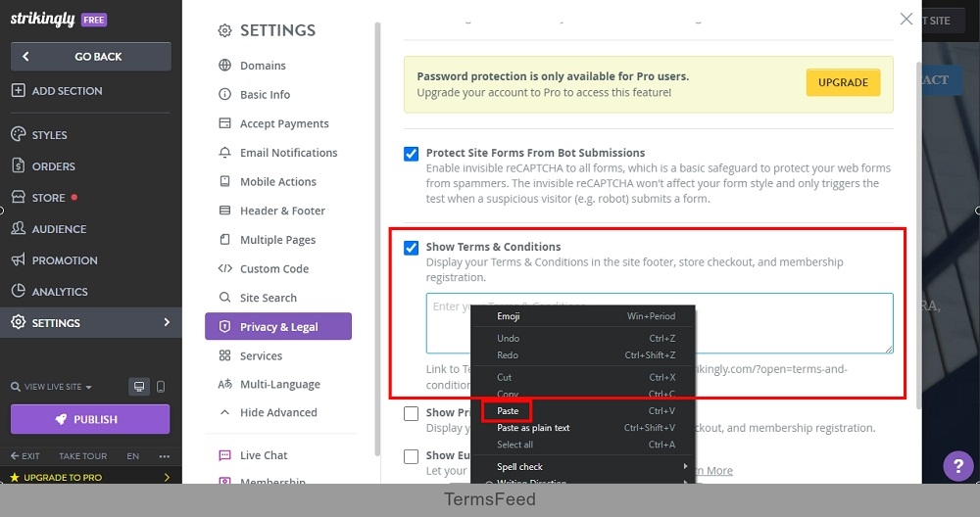Open the three-dots more options menu

point(165,456)
